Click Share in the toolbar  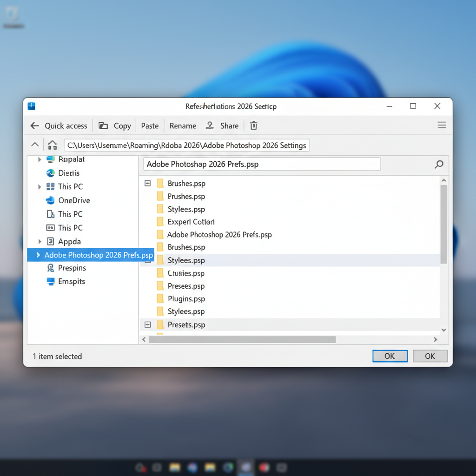point(222,126)
